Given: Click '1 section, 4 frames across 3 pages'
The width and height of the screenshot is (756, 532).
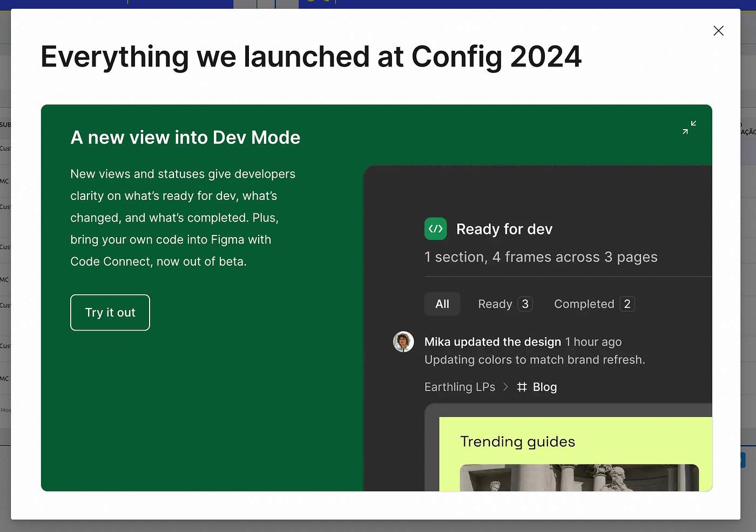Looking at the screenshot, I should [541, 257].
